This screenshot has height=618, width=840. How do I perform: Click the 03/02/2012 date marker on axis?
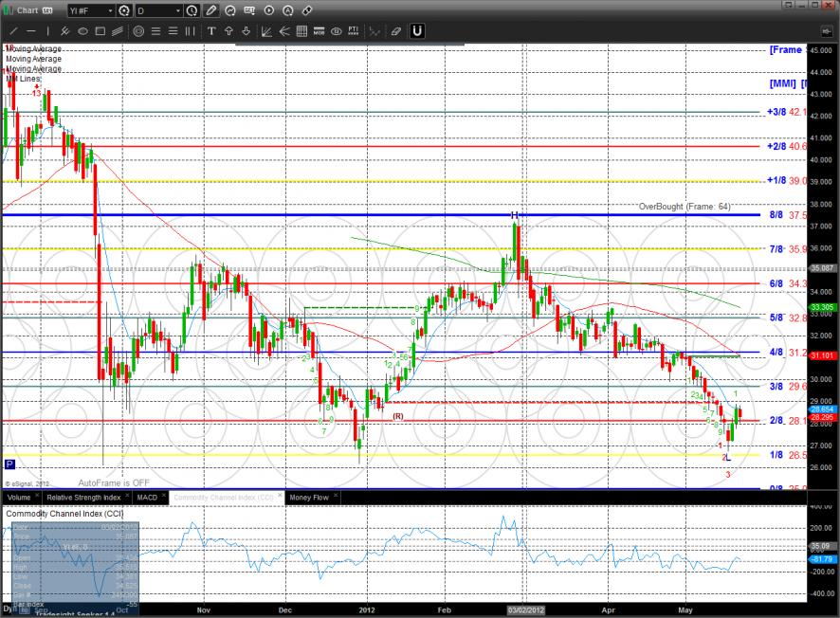pyautogui.click(x=523, y=611)
